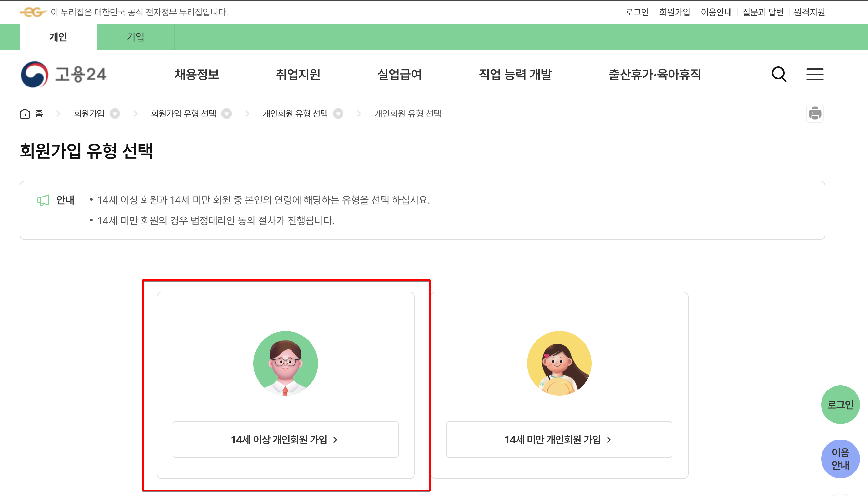Click 로그인 link in top bar

pyautogui.click(x=637, y=12)
